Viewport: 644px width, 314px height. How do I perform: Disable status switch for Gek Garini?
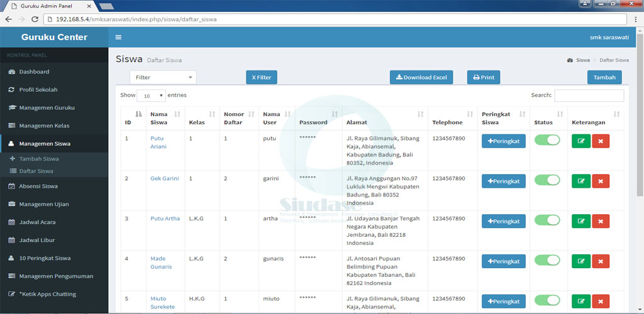[x=547, y=180]
